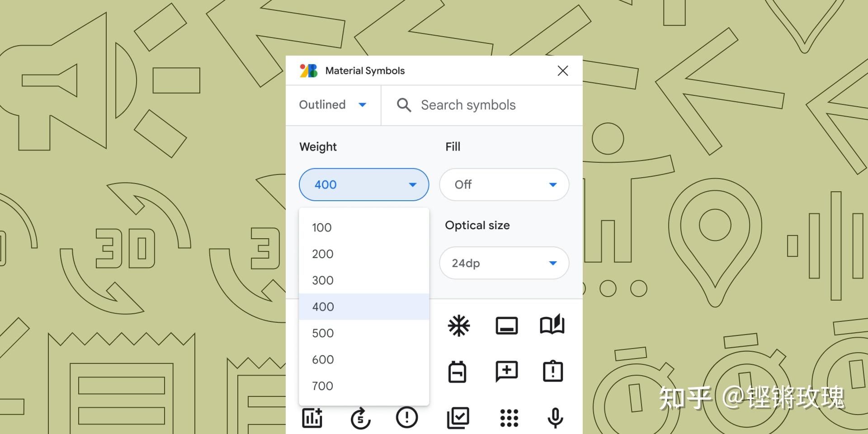This screenshot has height=434, width=868.
Task: Select the bottom-bar screen symbol icon
Action: click(507, 325)
